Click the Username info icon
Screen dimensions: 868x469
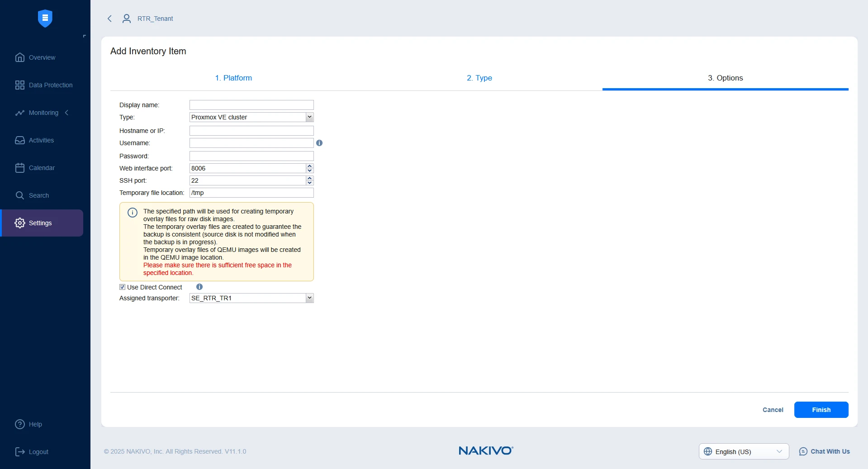pyautogui.click(x=319, y=143)
